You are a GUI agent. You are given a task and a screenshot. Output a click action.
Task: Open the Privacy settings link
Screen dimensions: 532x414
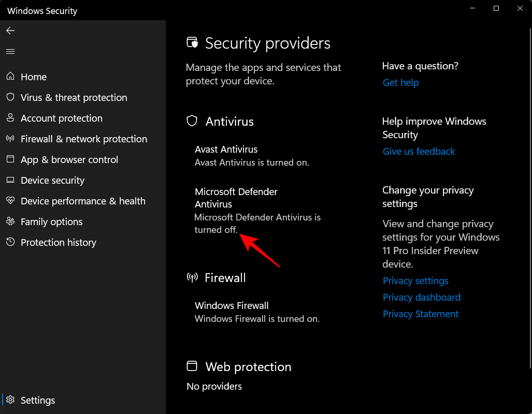pyautogui.click(x=415, y=281)
